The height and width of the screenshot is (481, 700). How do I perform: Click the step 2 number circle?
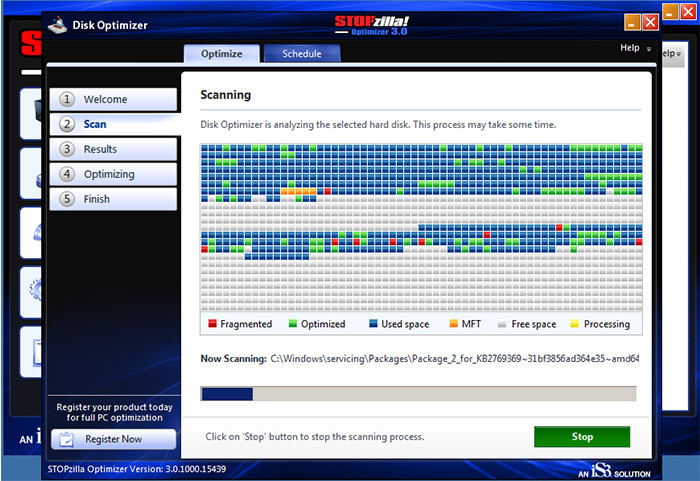point(67,124)
